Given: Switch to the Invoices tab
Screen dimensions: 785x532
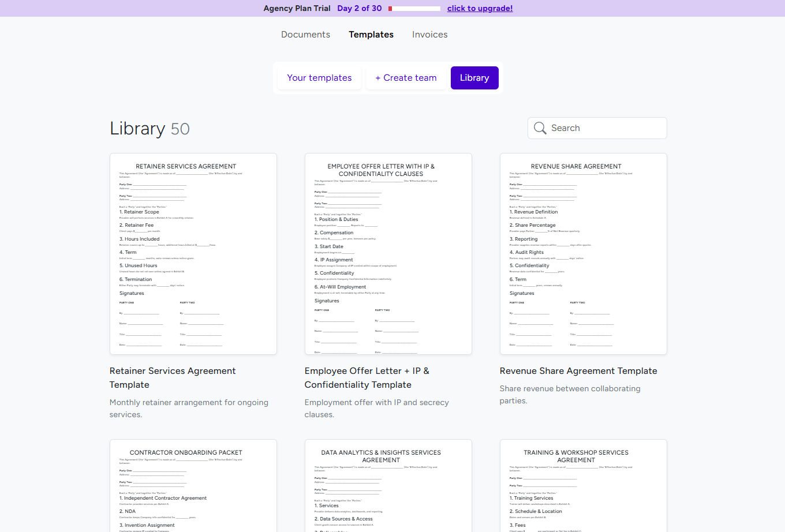Looking at the screenshot, I should point(429,35).
